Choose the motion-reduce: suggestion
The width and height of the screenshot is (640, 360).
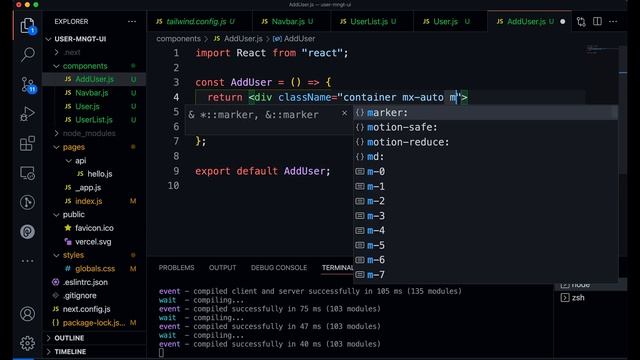pos(485,142)
